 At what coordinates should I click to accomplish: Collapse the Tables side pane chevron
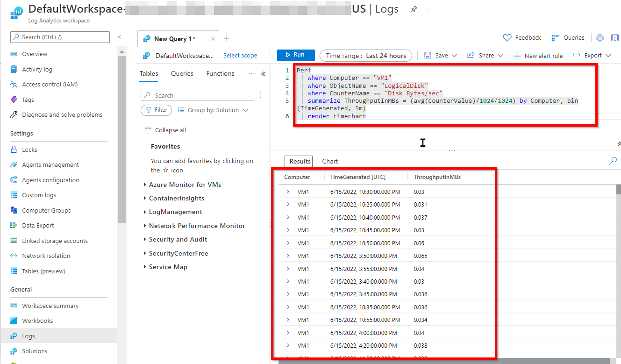(263, 74)
